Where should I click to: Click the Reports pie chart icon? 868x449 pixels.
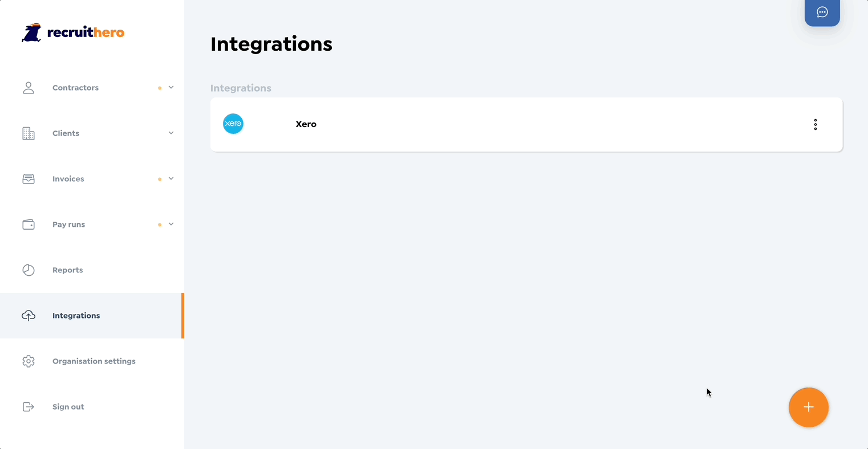(29, 270)
